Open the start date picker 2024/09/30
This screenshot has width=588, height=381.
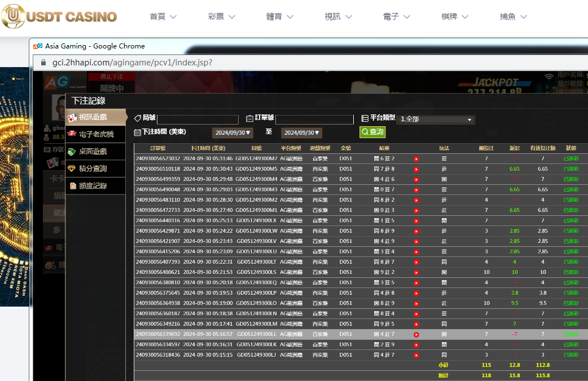[x=233, y=133]
